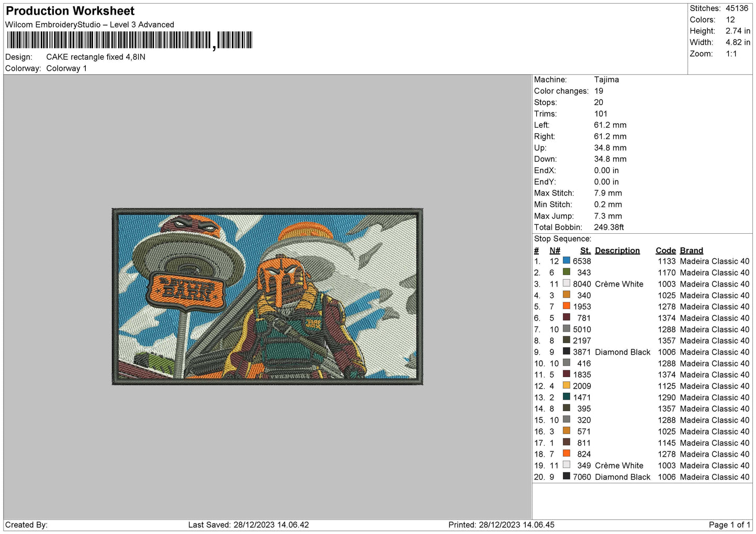Click code 1125 in stop row 12

click(667, 386)
